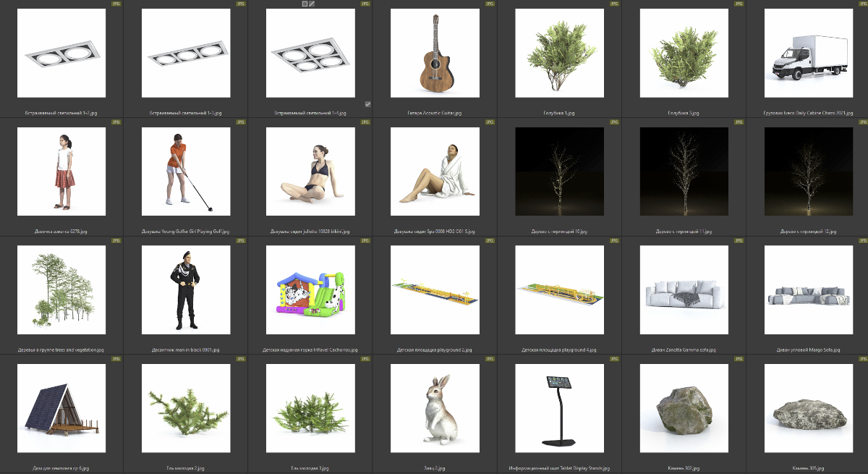Image resolution: width=868 pixels, height=474 pixels.
Task: Toggle the checkbox under the four-lamp light thumbnail
Action: point(368,104)
